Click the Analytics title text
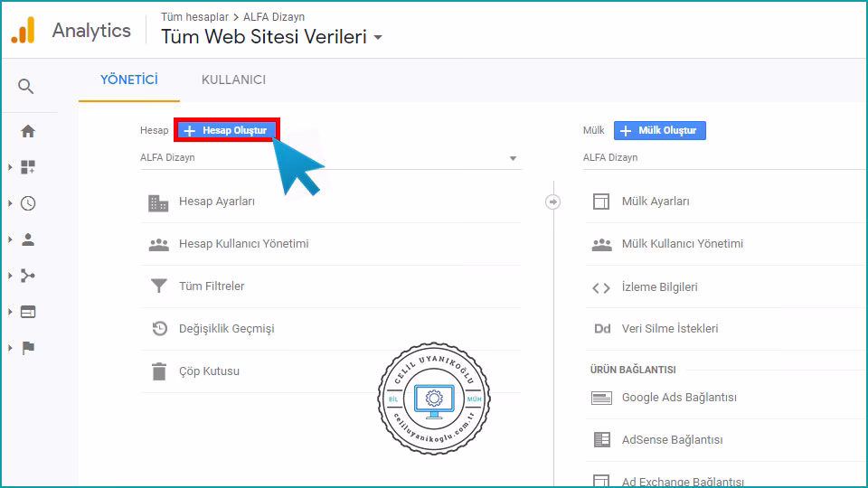 pyautogui.click(x=91, y=31)
